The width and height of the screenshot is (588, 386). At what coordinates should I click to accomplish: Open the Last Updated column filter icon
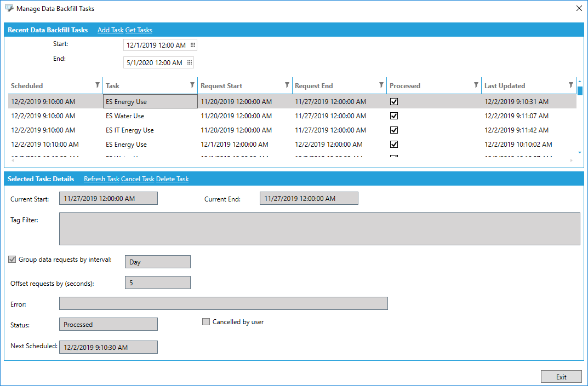570,85
